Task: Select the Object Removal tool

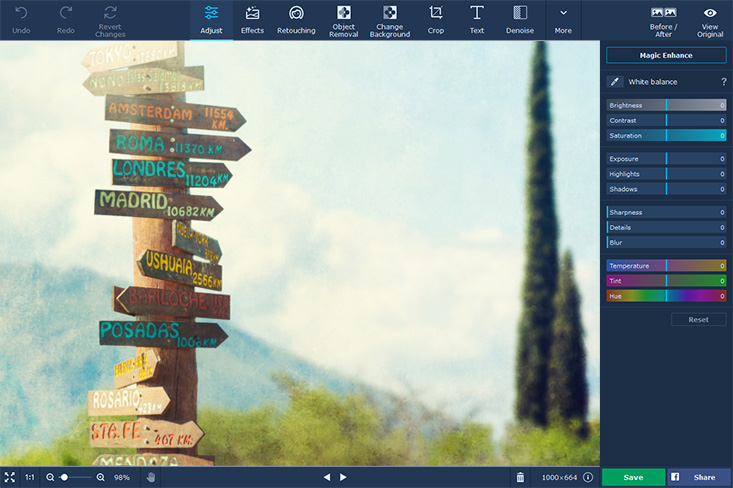Action: [x=343, y=20]
